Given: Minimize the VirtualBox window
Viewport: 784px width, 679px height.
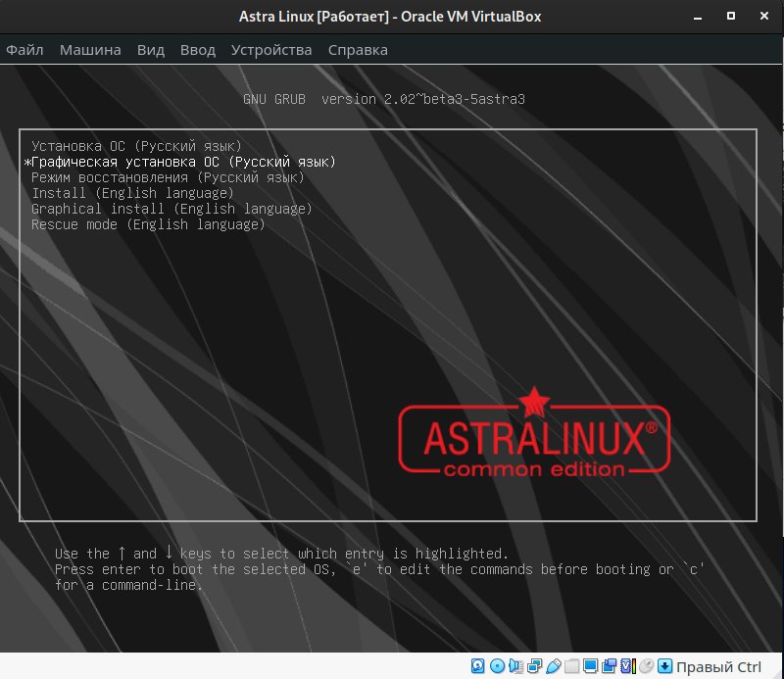Looking at the screenshot, I should (x=698, y=17).
